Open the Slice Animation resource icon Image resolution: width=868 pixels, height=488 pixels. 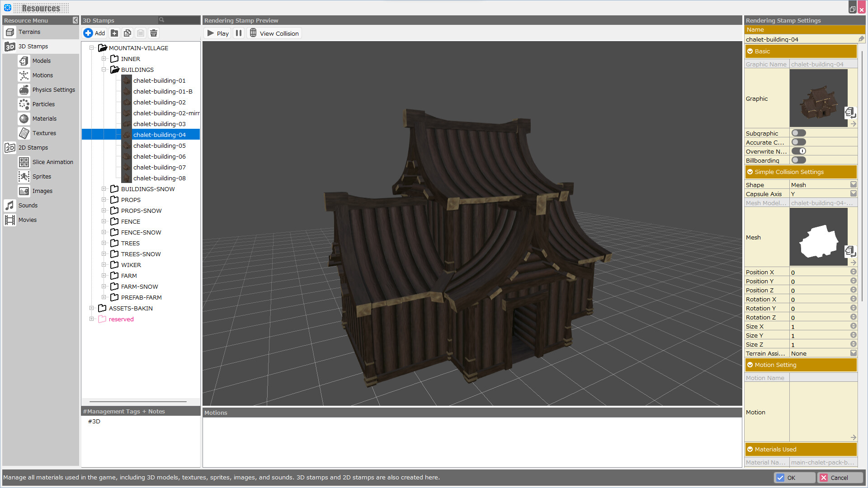[x=24, y=162]
